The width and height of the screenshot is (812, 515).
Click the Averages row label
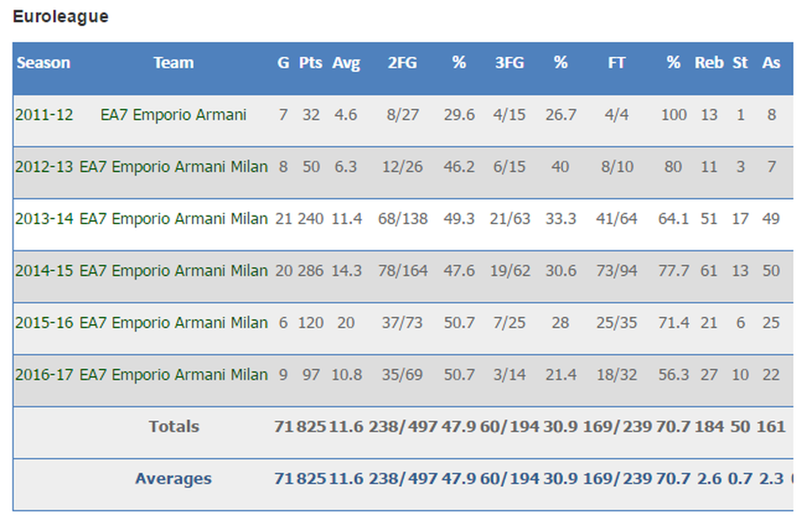pos(173,479)
